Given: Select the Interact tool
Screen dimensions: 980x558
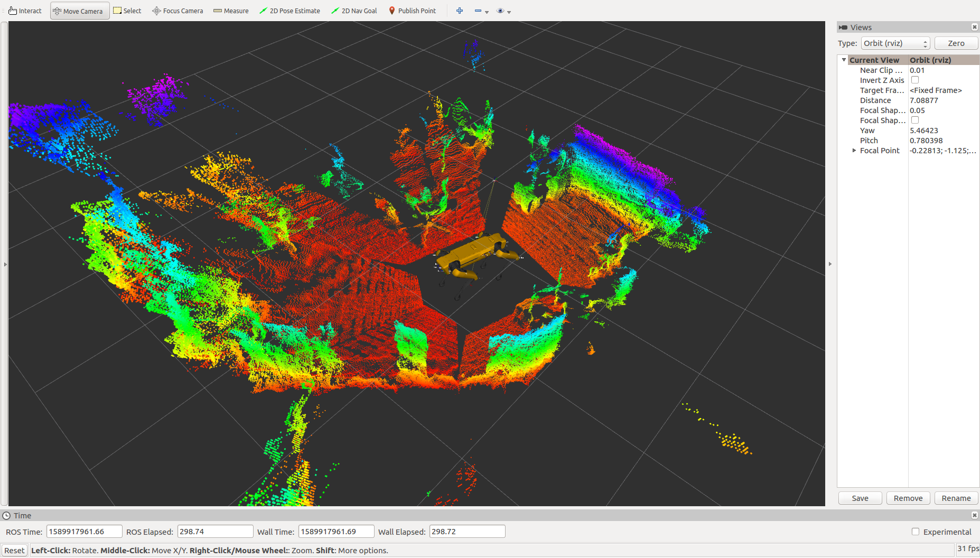Looking at the screenshot, I should (25, 11).
